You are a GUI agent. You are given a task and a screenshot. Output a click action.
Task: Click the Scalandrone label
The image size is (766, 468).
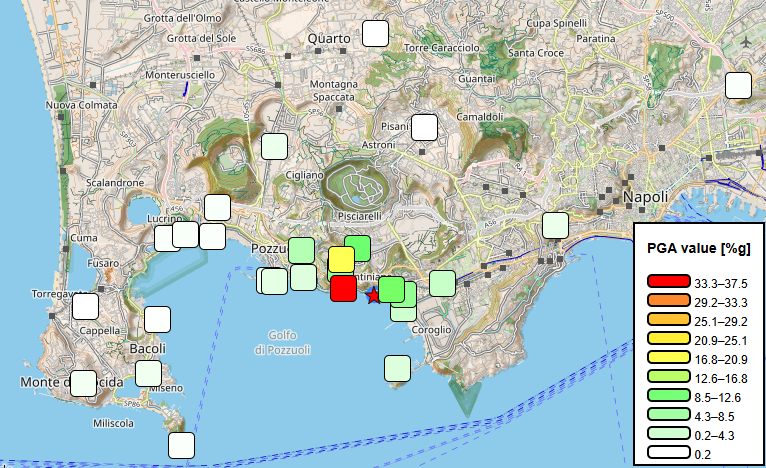coord(115,183)
